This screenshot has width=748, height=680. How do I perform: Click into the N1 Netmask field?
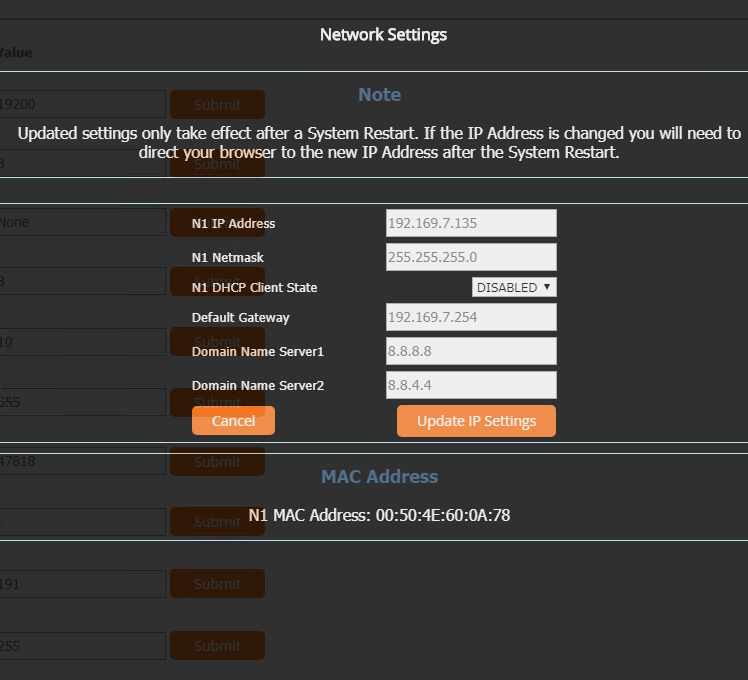(471, 257)
